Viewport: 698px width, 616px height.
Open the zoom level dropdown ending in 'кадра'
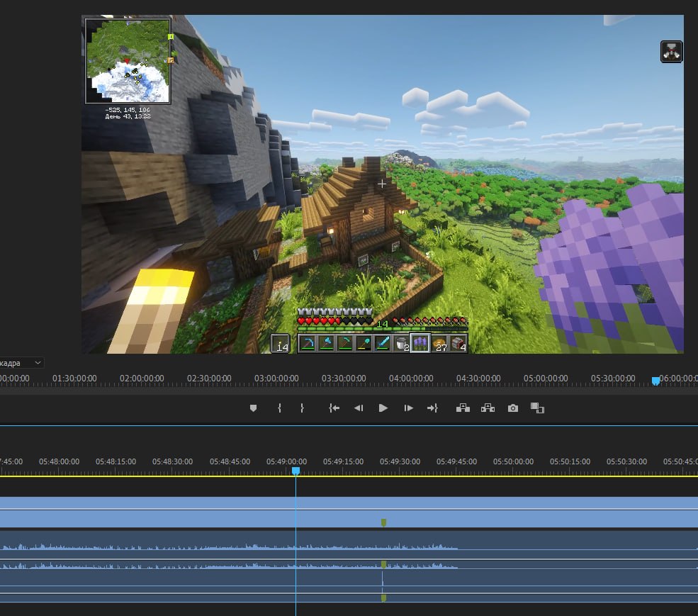(21, 363)
